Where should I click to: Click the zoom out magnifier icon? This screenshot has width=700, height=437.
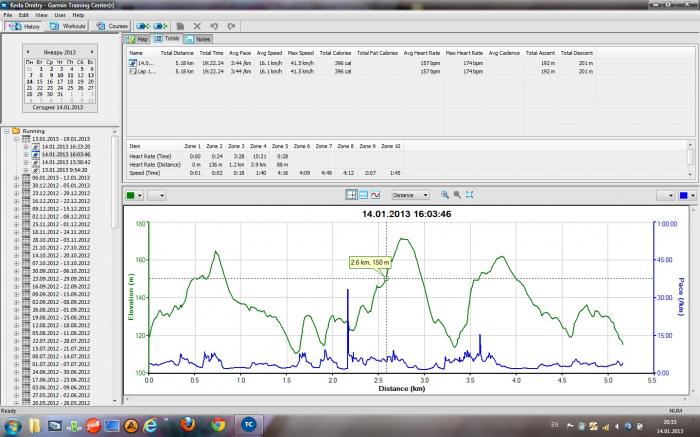point(457,195)
